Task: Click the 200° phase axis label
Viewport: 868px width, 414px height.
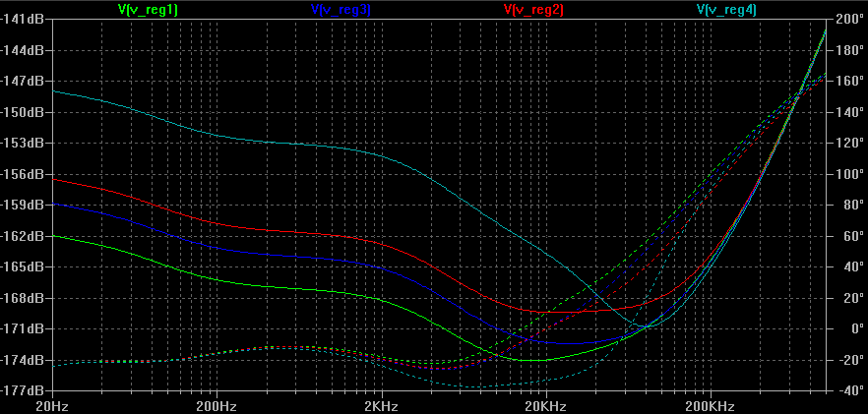Action: [850, 20]
